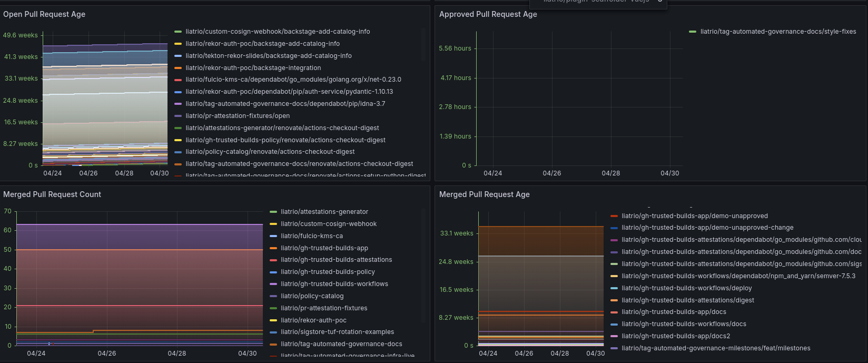Select legend entry liatrio/custom-cosign-webhook in Merged Count
Image resolution: width=868 pixels, height=363 pixels.
pyautogui.click(x=329, y=224)
